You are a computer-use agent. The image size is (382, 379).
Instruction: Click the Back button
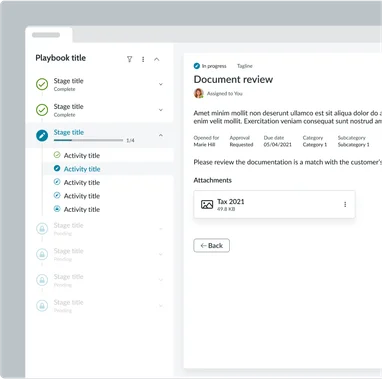tap(211, 246)
